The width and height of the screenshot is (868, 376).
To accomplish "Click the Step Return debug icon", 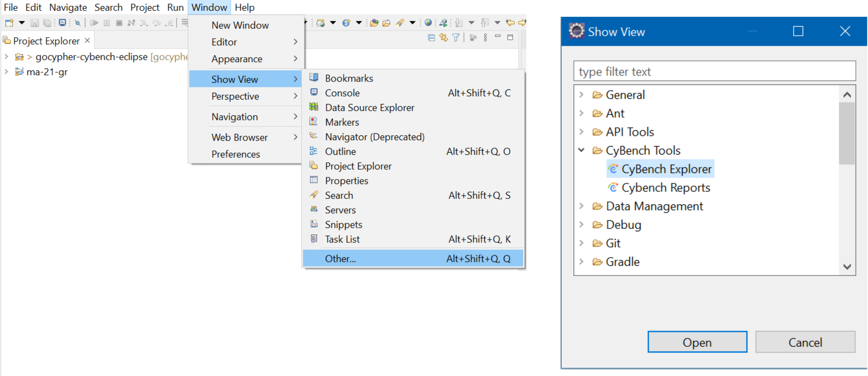I will 170,23.
